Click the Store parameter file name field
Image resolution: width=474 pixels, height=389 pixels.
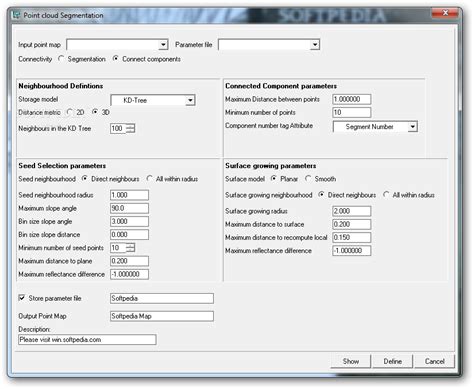(x=162, y=298)
